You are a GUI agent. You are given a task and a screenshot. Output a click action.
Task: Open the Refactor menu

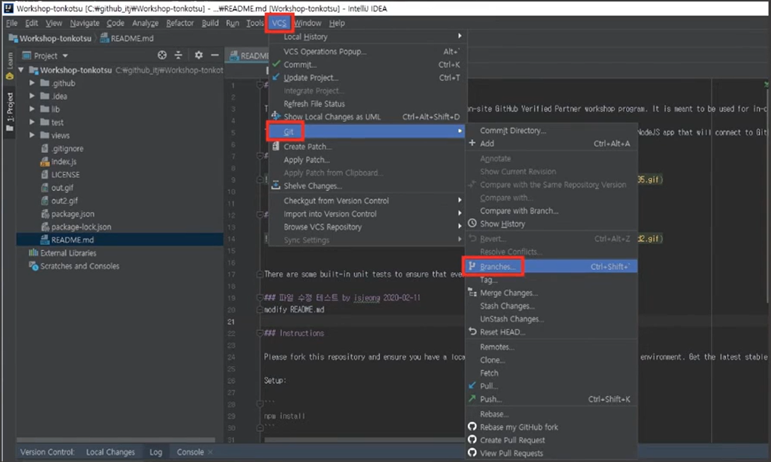click(180, 23)
